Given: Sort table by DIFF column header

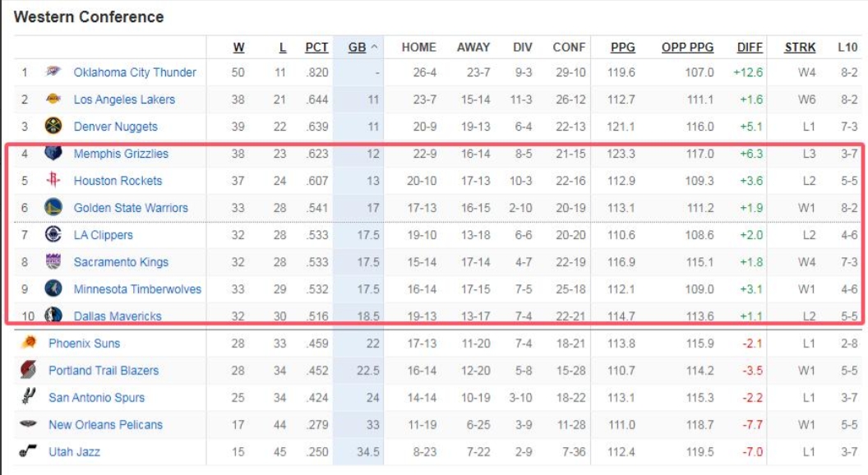Looking at the screenshot, I should click(749, 48).
